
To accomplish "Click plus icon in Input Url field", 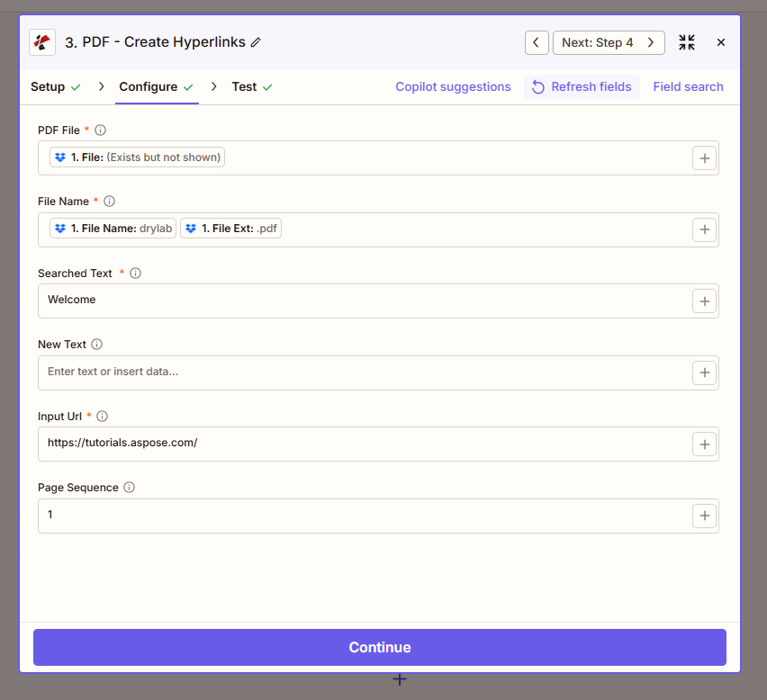I will pos(704,444).
